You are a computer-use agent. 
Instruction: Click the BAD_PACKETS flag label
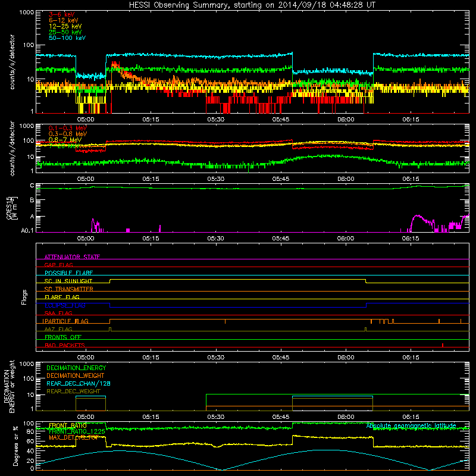[x=65, y=345]
